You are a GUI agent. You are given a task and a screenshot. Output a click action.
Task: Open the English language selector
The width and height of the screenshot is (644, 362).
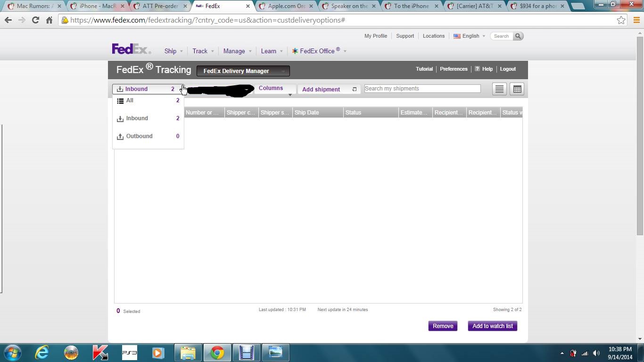tap(469, 36)
